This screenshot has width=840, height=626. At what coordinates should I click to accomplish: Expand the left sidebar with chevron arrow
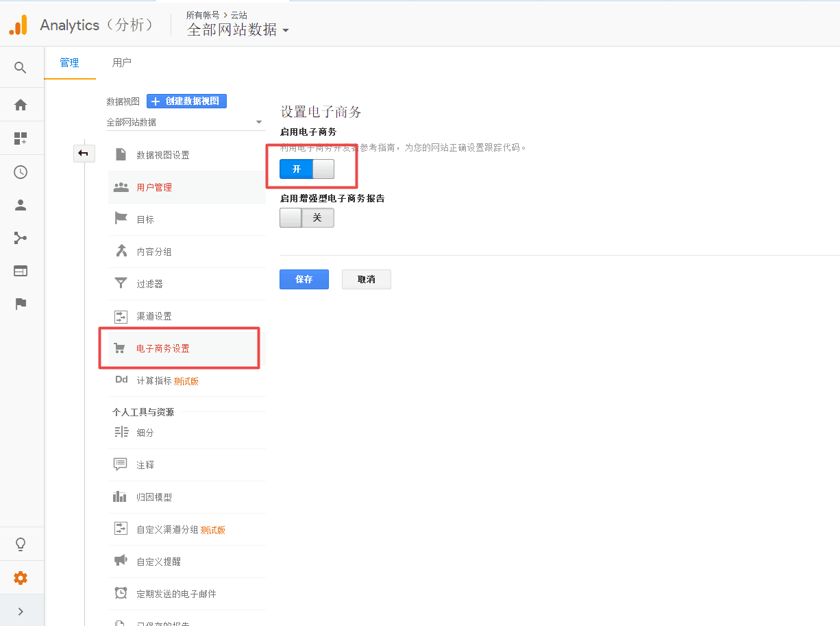pyautogui.click(x=21, y=611)
